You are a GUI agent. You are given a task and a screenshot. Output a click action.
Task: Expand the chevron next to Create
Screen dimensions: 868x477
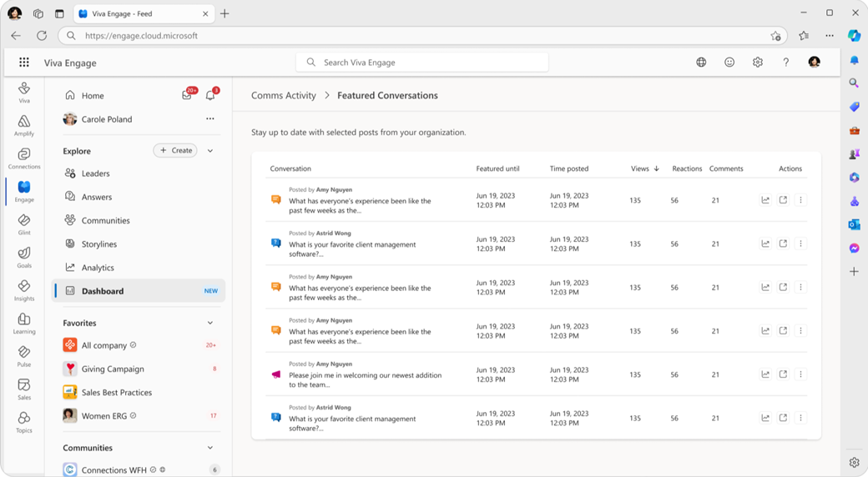(x=210, y=151)
